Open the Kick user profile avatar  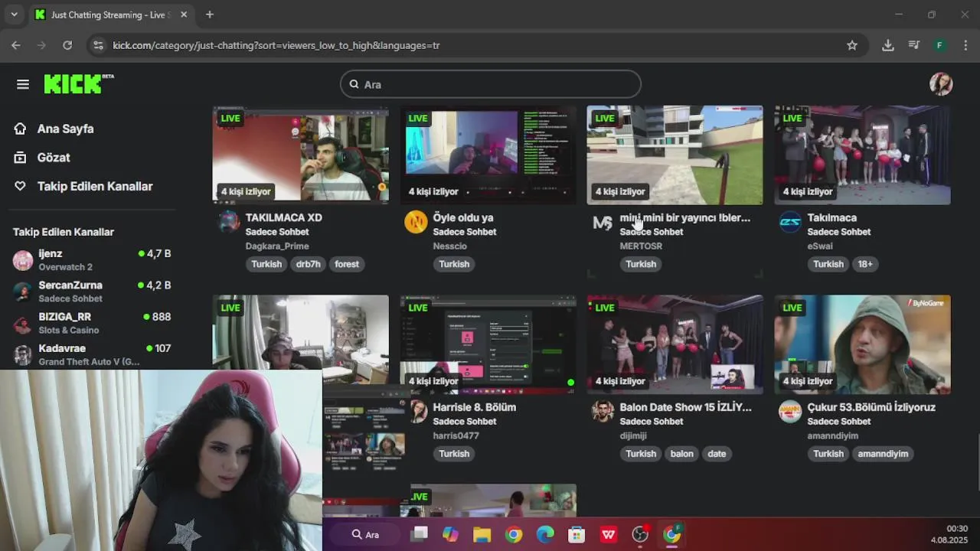[941, 83]
